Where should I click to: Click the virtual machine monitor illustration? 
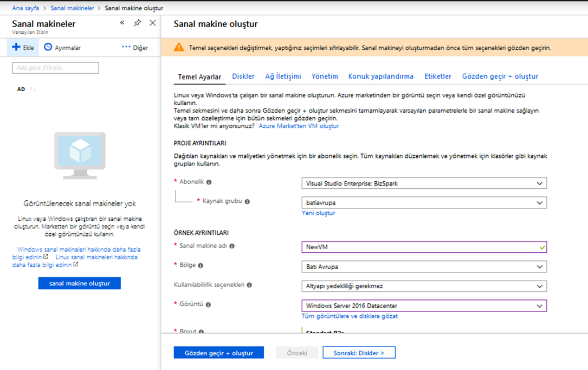tap(80, 155)
